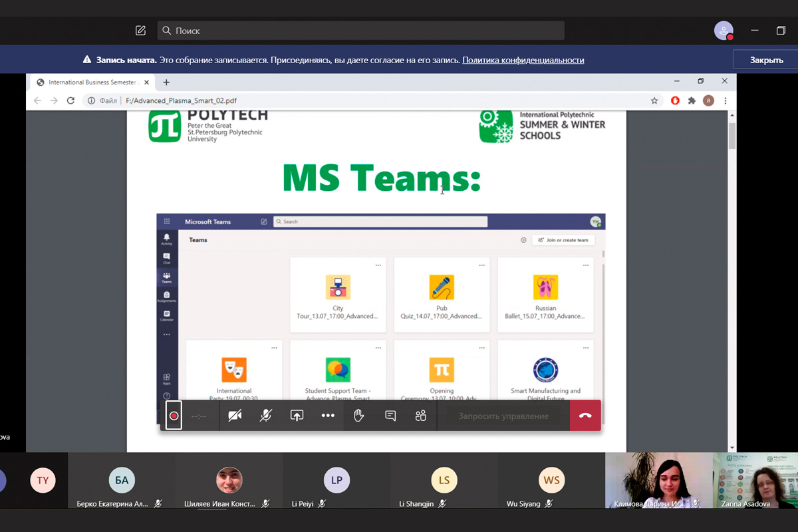The image size is (798, 532).
Task: Hang up with the red end call button
Action: [585, 416]
